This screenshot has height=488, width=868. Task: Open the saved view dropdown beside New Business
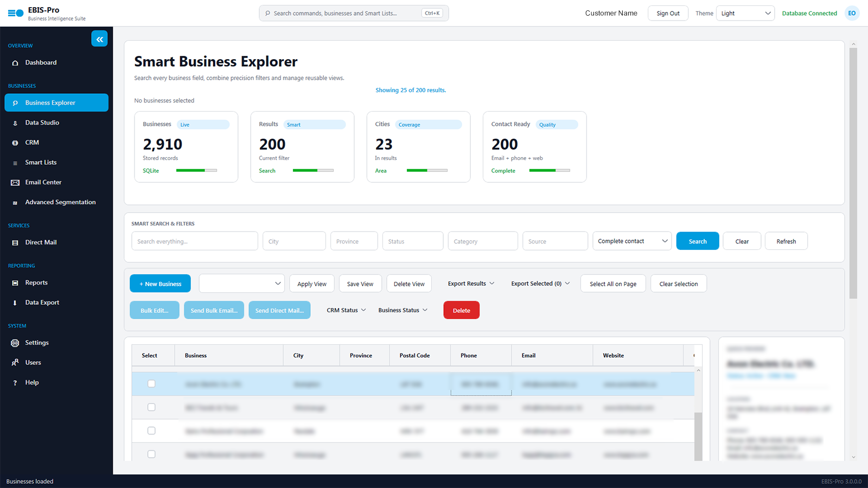(x=242, y=284)
